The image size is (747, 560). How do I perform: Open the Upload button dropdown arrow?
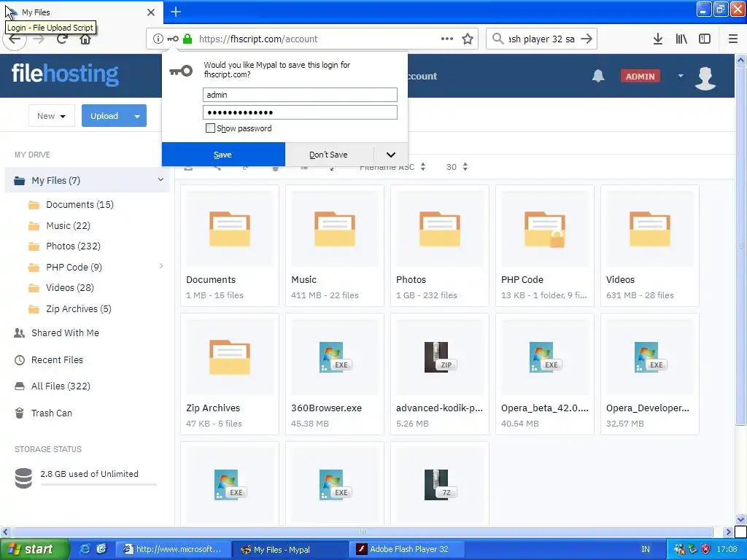point(137,116)
